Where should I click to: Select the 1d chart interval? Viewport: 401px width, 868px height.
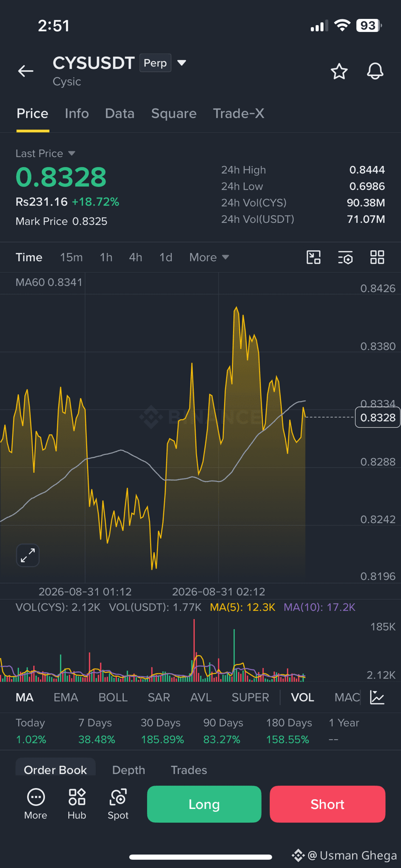click(166, 257)
